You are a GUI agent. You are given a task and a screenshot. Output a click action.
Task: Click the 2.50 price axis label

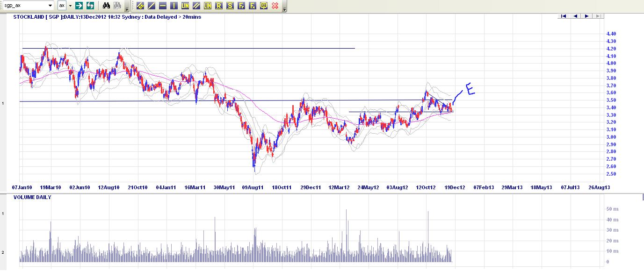[x=611, y=174]
